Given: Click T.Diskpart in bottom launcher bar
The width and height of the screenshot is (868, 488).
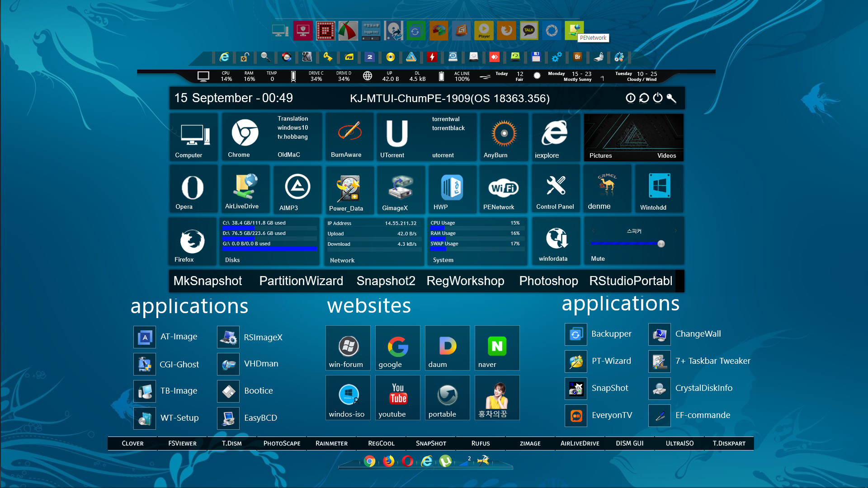Looking at the screenshot, I should (x=729, y=443).
